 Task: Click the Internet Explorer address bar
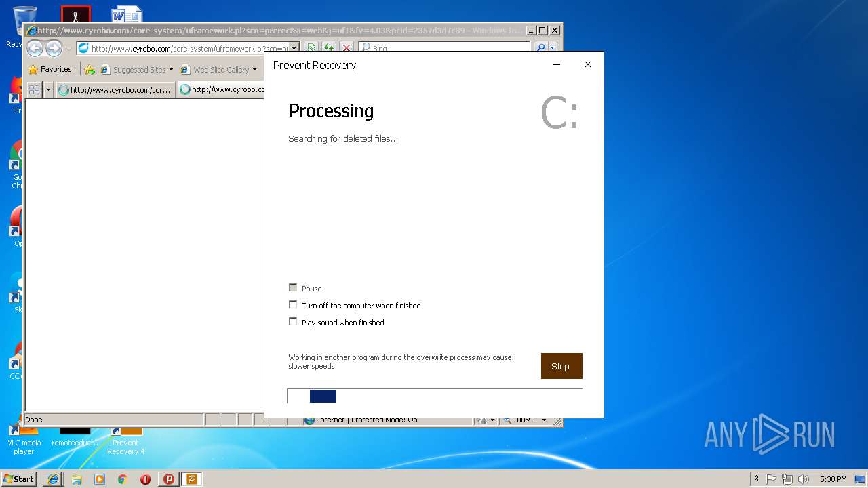click(183, 48)
